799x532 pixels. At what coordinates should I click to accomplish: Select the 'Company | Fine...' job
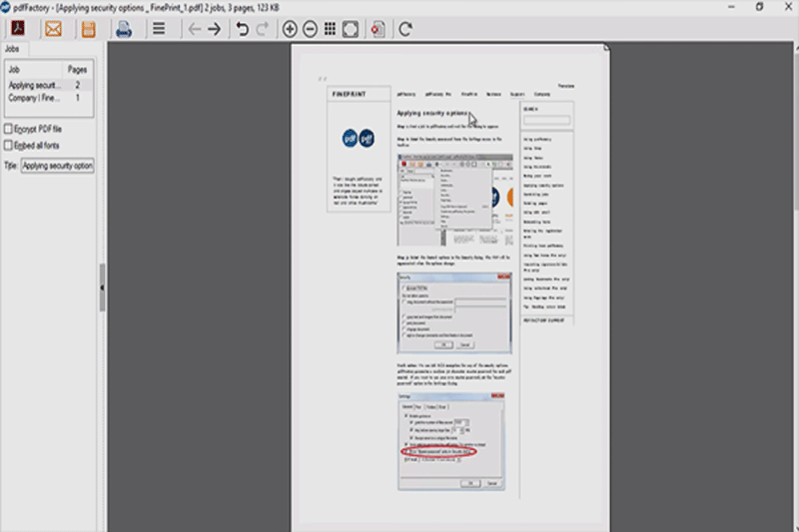(35, 99)
